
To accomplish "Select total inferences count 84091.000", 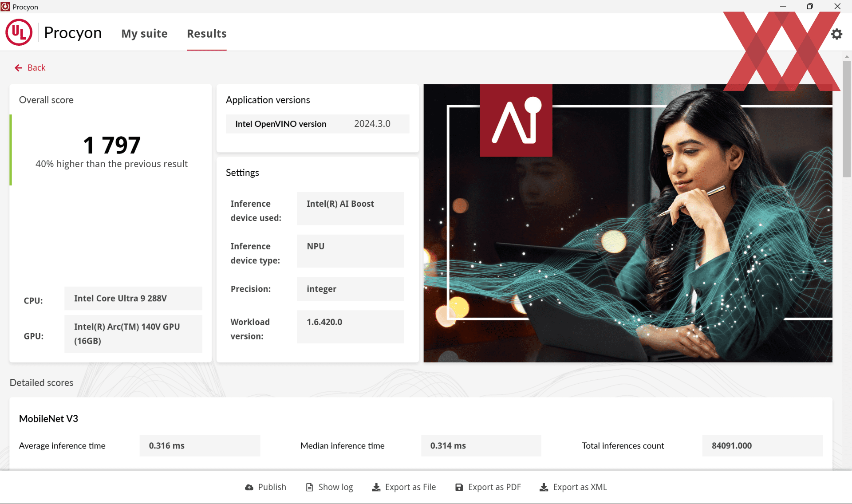I will [x=762, y=446].
